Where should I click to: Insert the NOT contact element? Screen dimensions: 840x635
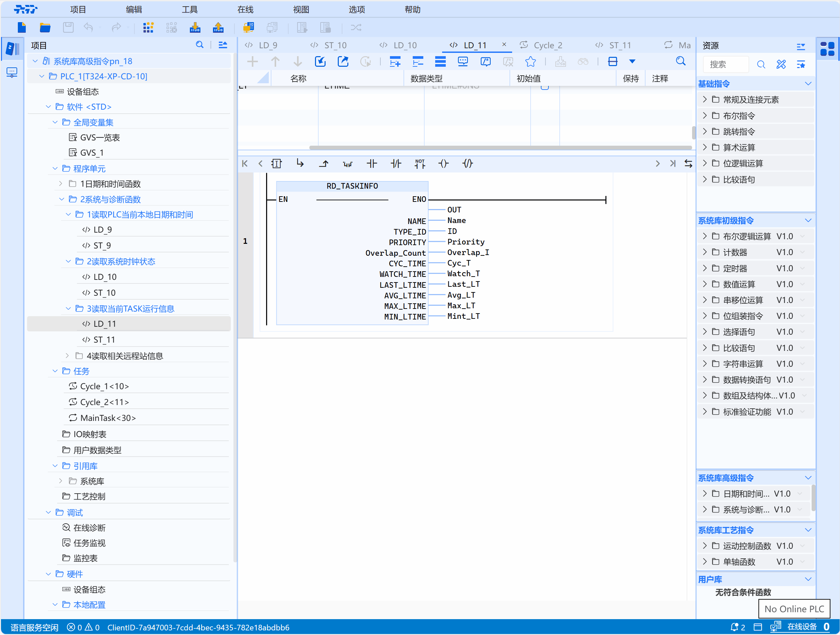coord(420,164)
